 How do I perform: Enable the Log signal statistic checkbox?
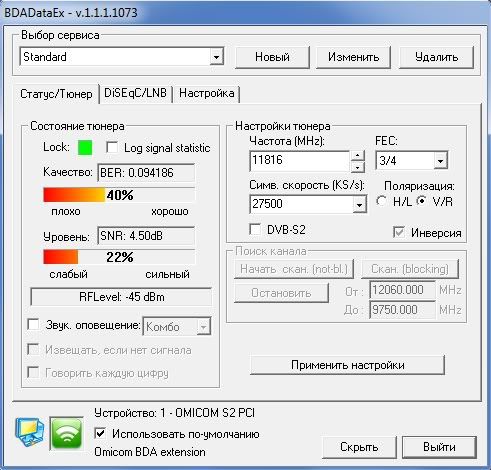pos(112,147)
